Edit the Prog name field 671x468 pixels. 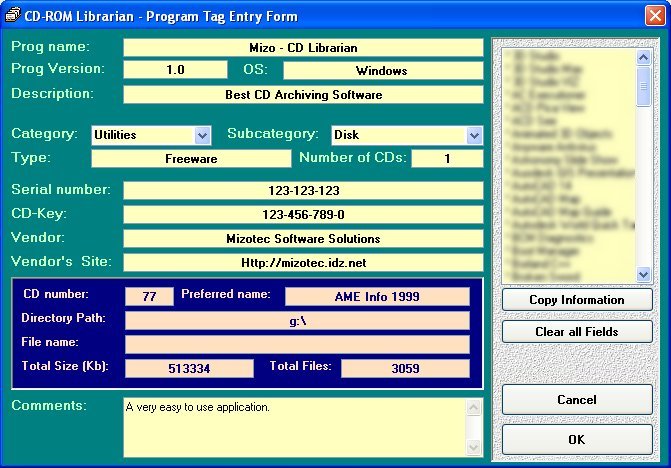click(303, 47)
